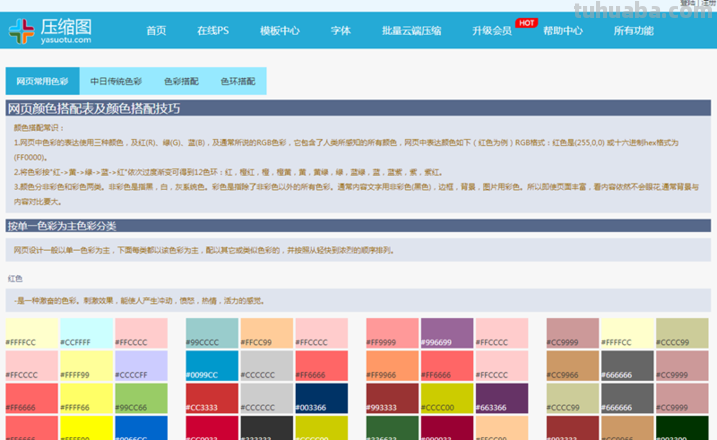Choose the #CCCC00 olive yellow swatch
This screenshot has width=717, height=440.
(x=447, y=398)
